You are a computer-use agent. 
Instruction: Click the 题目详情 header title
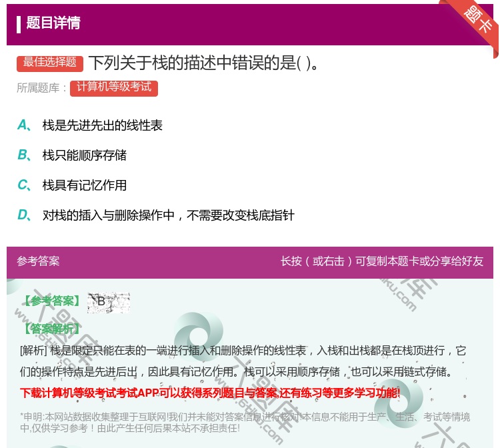pyautogui.click(x=53, y=23)
